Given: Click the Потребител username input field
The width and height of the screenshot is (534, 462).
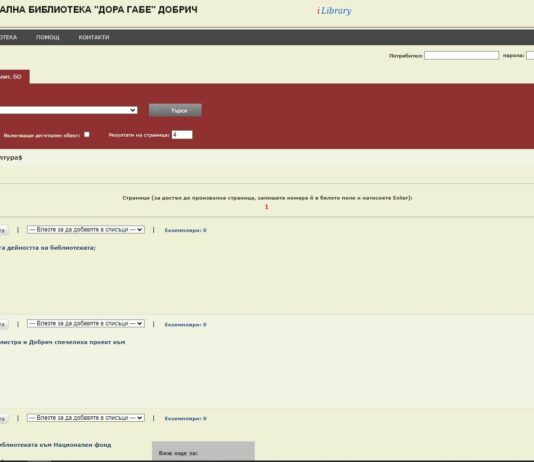Looking at the screenshot, I should point(461,55).
